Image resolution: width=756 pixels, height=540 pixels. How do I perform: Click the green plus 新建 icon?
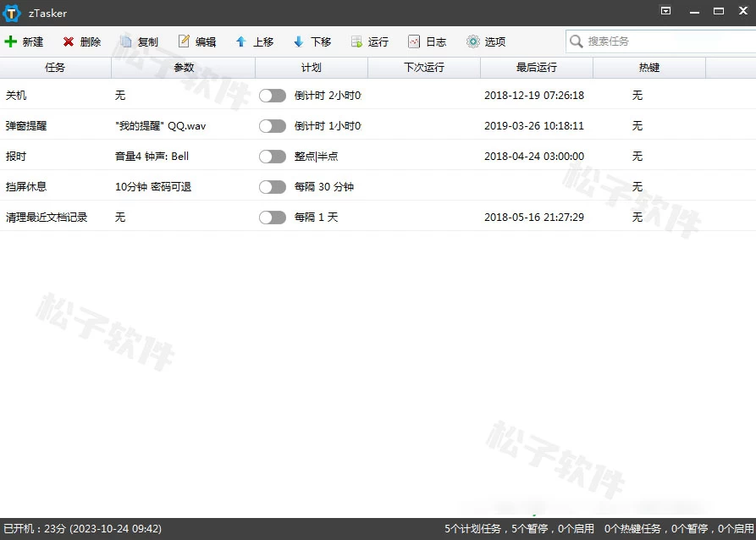click(11, 41)
